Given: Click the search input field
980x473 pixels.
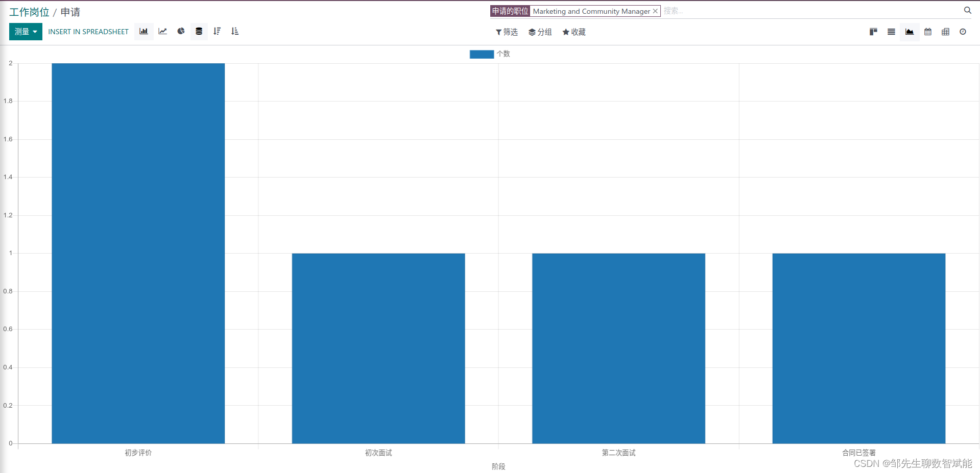Looking at the screenshot, I should (x=811, y=11).
